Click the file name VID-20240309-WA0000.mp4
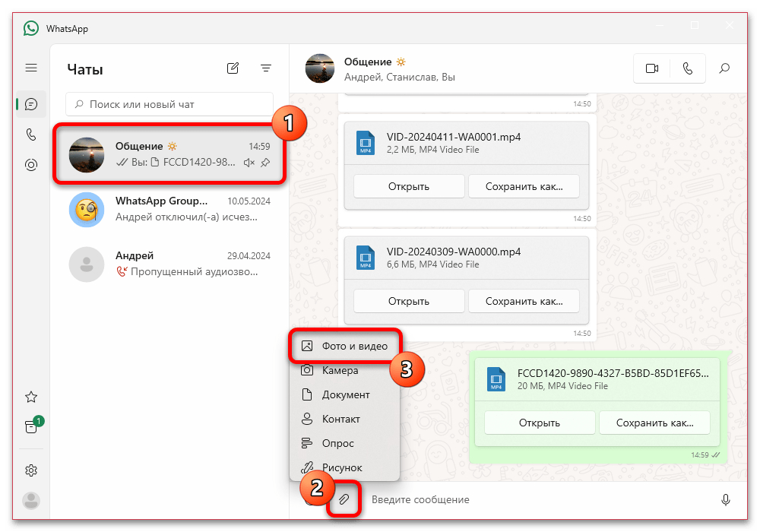The width and height of the screenshot is (760, 532). pyautogui.click(x=454, y=252)
